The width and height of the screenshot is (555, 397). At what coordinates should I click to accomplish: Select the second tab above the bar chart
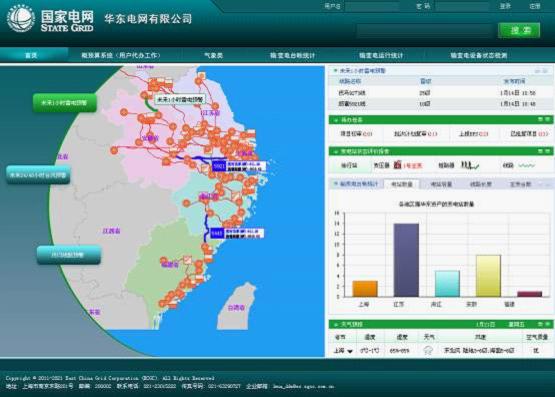441,184
